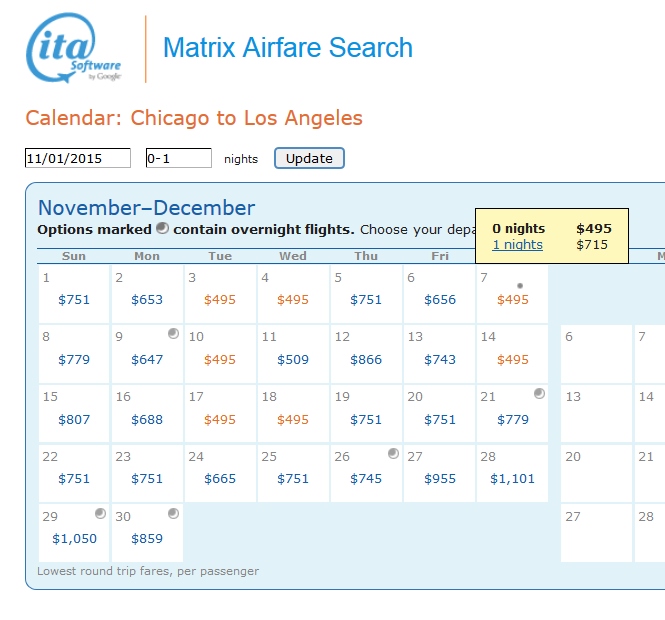Choose the $1,050 fare on November 29

click(x=74, y=539)
